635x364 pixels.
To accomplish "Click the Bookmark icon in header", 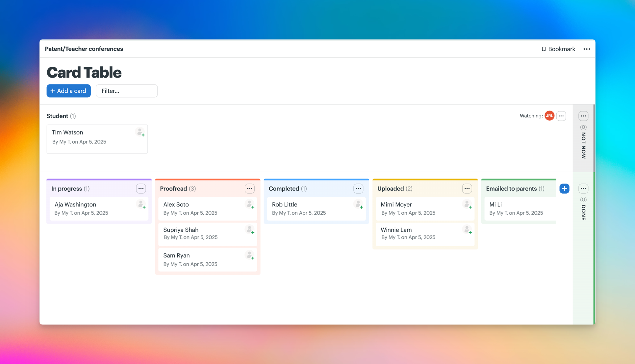I will coord(544,49).
